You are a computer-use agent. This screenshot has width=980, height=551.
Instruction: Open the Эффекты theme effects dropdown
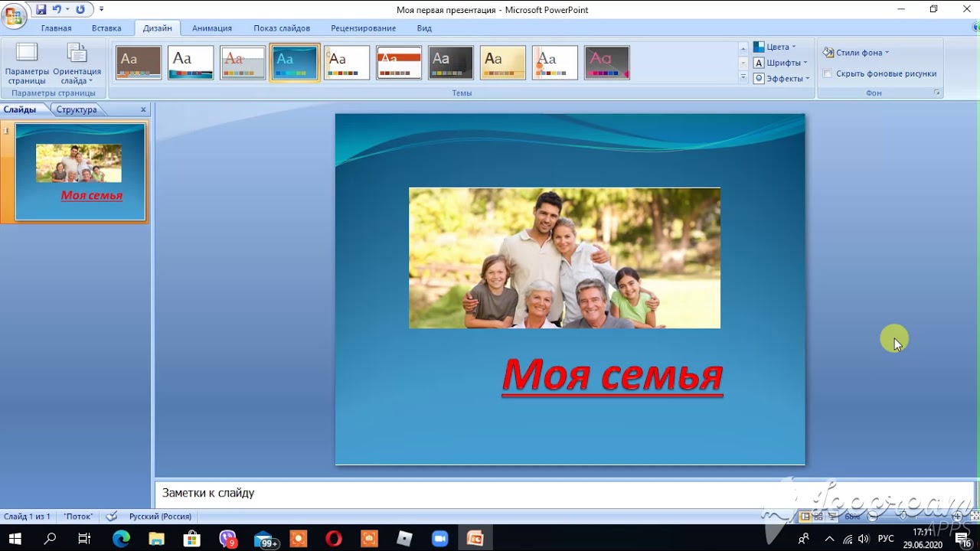pos(782,78)
